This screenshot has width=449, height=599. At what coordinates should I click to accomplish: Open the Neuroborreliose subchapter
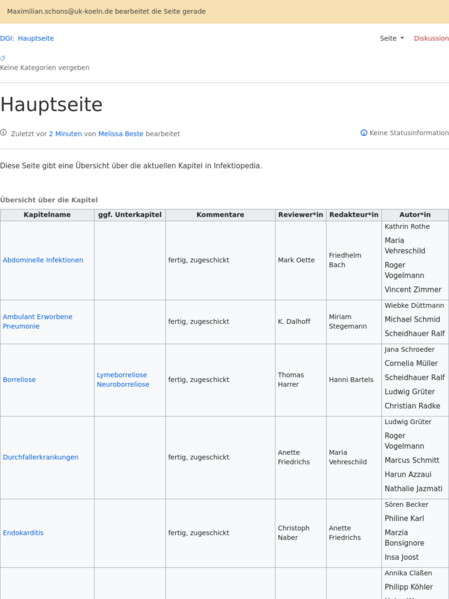click(x=123, y=384)
